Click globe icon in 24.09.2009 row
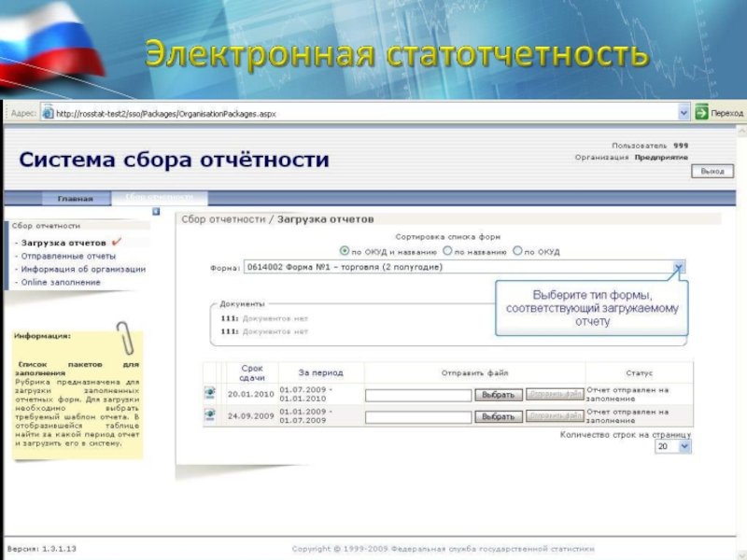747x560 pixels. click(209, 414)
